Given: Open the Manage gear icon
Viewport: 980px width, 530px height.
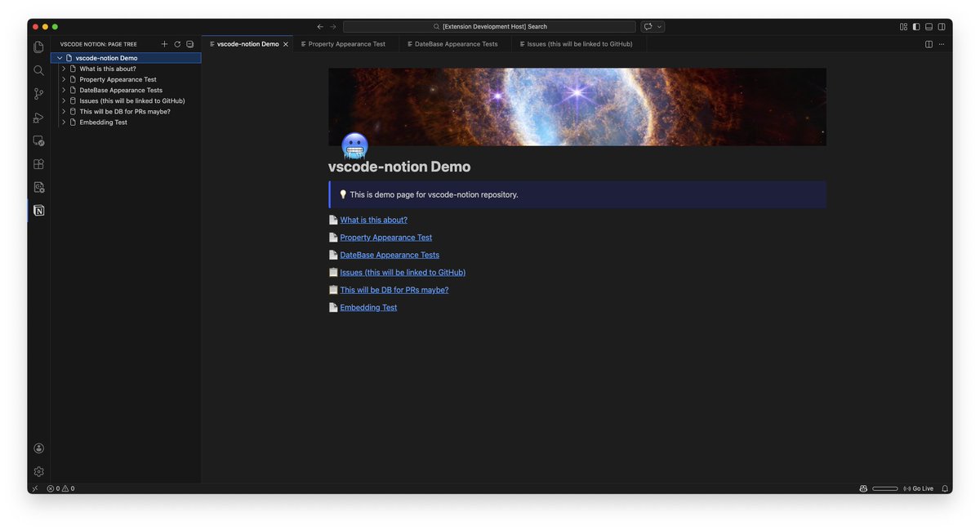Looking at the screenshot, I should [38, 471].
